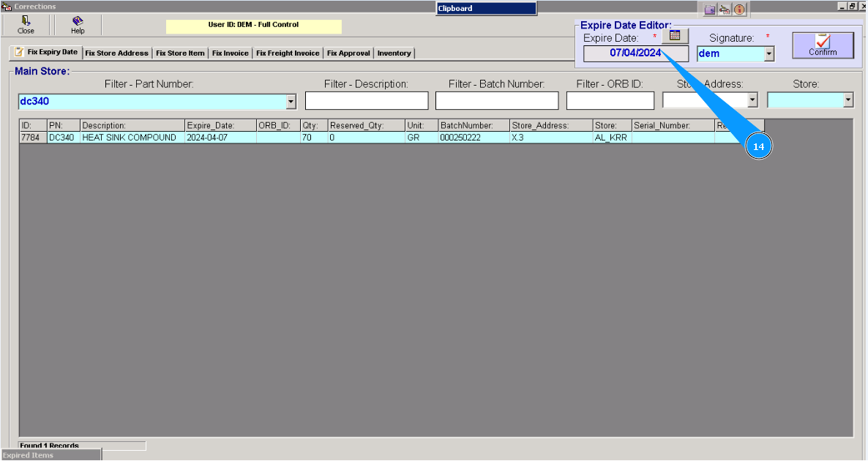Switch to the Fix Invoice tab
This screenshot has width=868, height=461.
click(x=231, y=53)
